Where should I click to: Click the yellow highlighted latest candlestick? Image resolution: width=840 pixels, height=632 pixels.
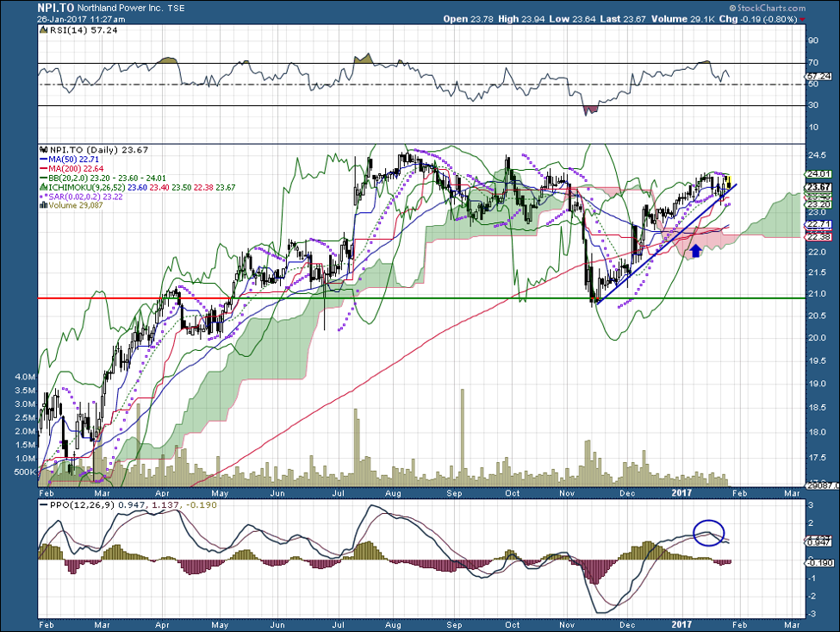729,182
